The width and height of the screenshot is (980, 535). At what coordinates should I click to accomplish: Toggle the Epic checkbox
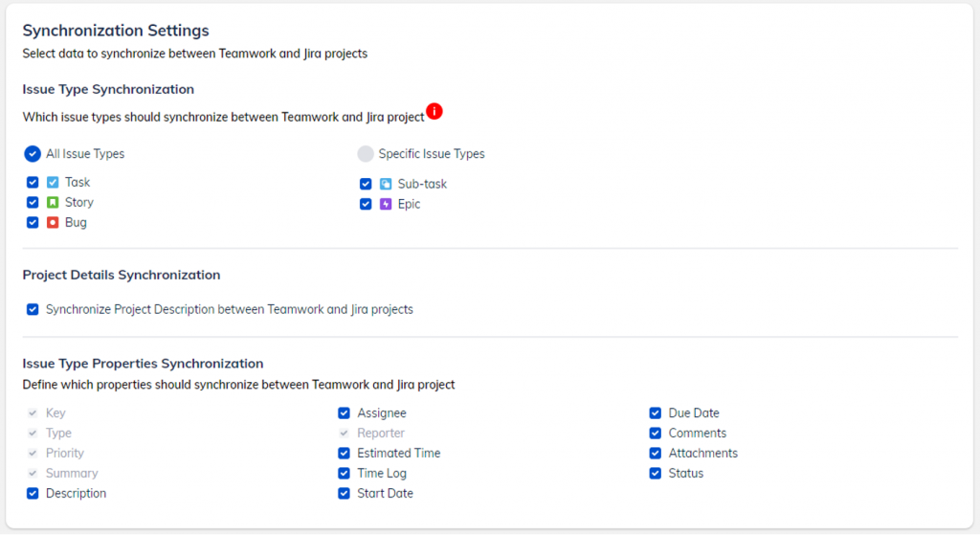(x=366, y=204)
